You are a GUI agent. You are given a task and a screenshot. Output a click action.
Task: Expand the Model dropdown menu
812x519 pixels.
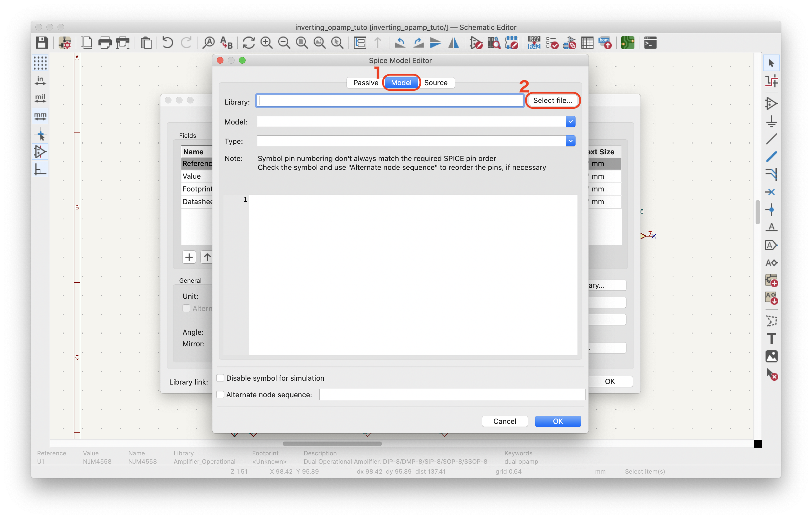coord(569,121)
